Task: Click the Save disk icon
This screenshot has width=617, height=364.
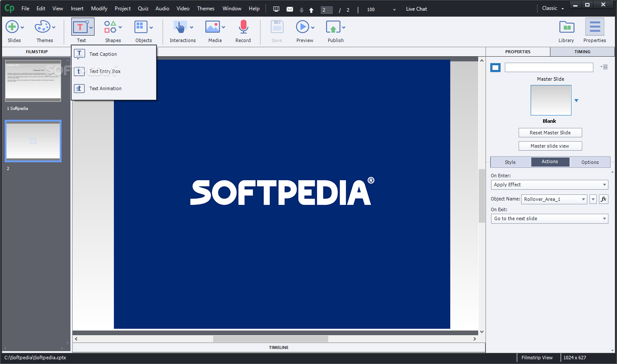Action: click(277, 27)
